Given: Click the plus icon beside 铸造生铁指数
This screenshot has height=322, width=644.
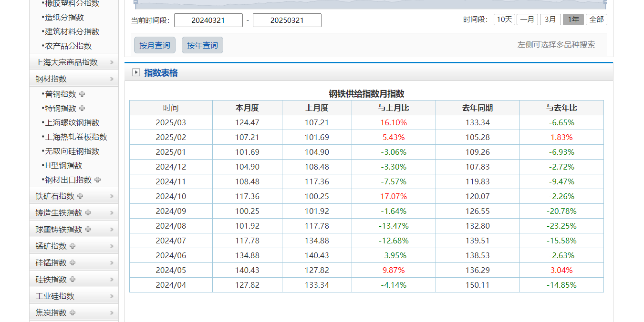Looking at the screenshot, I should click(x=88, y=212).
